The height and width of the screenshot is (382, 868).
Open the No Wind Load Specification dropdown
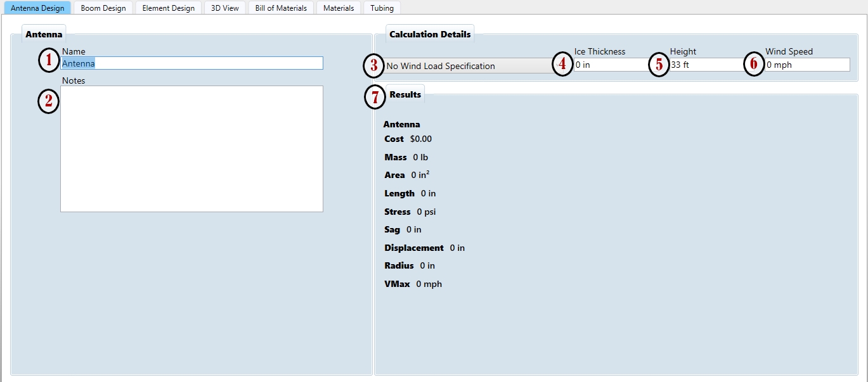pyautogui.click(x=468, y=66)
